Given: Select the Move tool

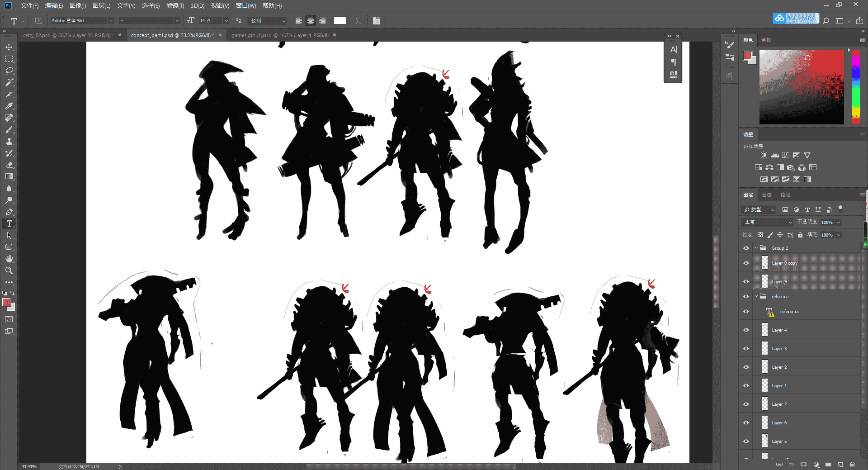Looking at the screenshot, I should tap(9, 47).
